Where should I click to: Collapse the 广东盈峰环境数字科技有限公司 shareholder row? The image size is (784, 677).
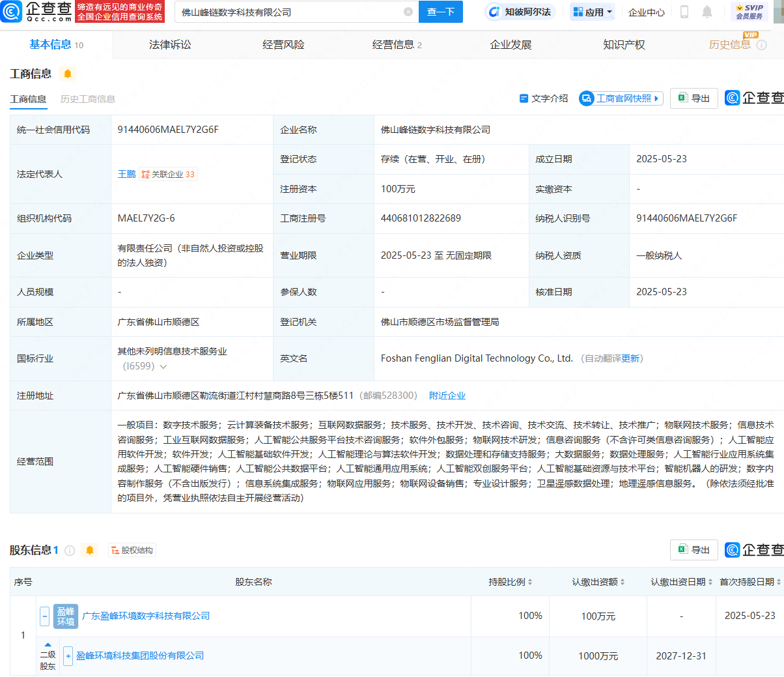coord(44,616)
